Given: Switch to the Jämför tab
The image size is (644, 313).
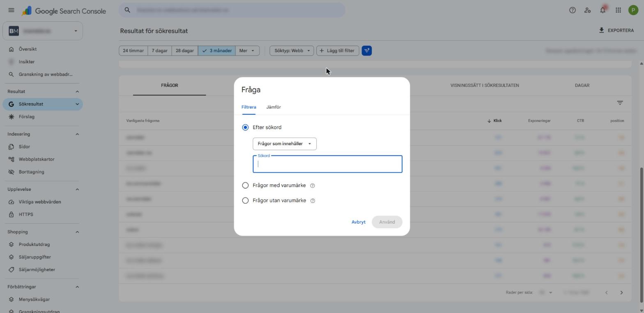Looking at the screenshot, I should pos(274,107).
